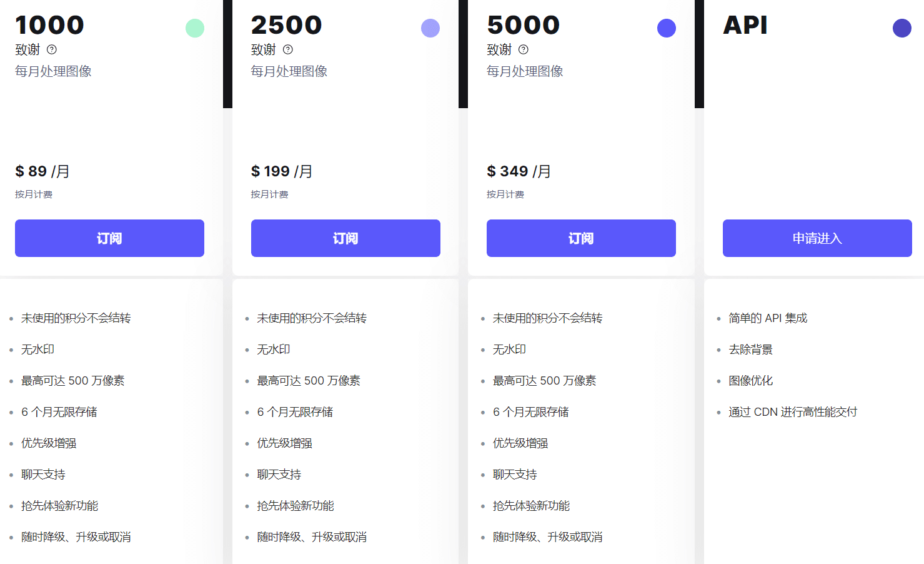
Task: Select the 5000 credits plan title
Action: (x=522, y=24)
